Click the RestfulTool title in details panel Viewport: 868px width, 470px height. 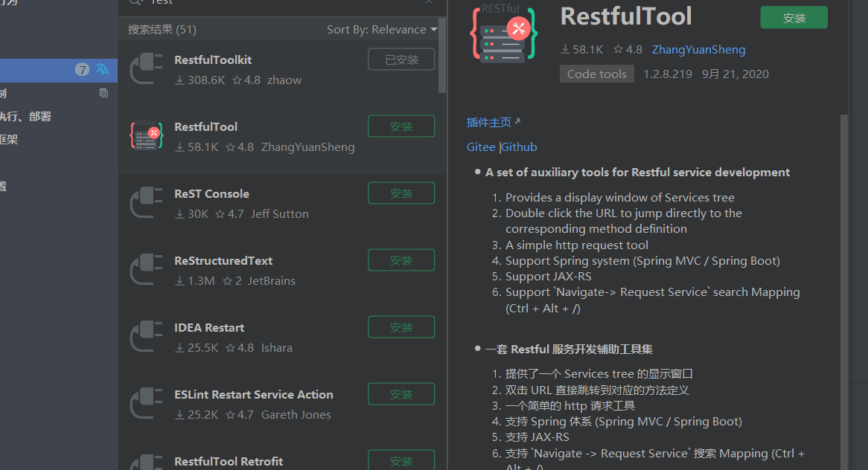tap(626, 16)
